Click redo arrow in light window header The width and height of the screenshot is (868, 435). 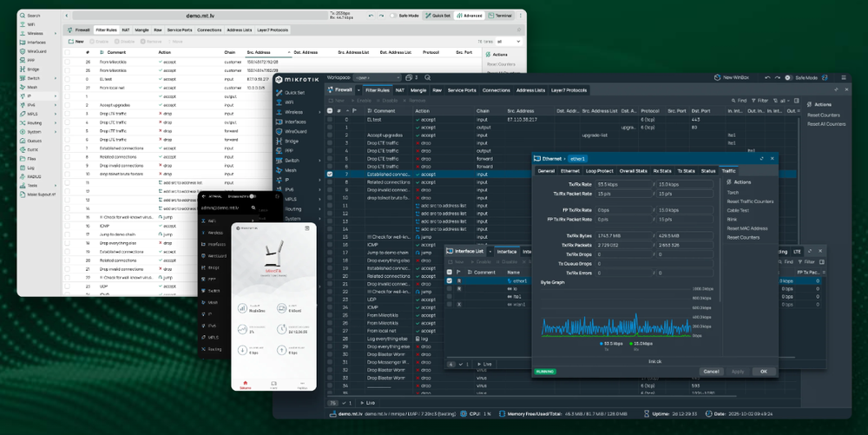tap(381, 16)
